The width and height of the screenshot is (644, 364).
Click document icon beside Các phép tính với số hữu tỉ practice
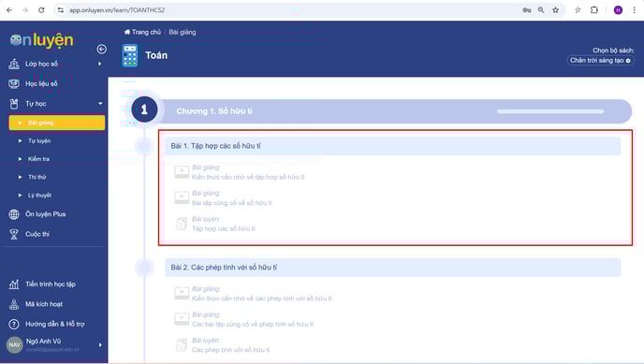tap(182, 345)
